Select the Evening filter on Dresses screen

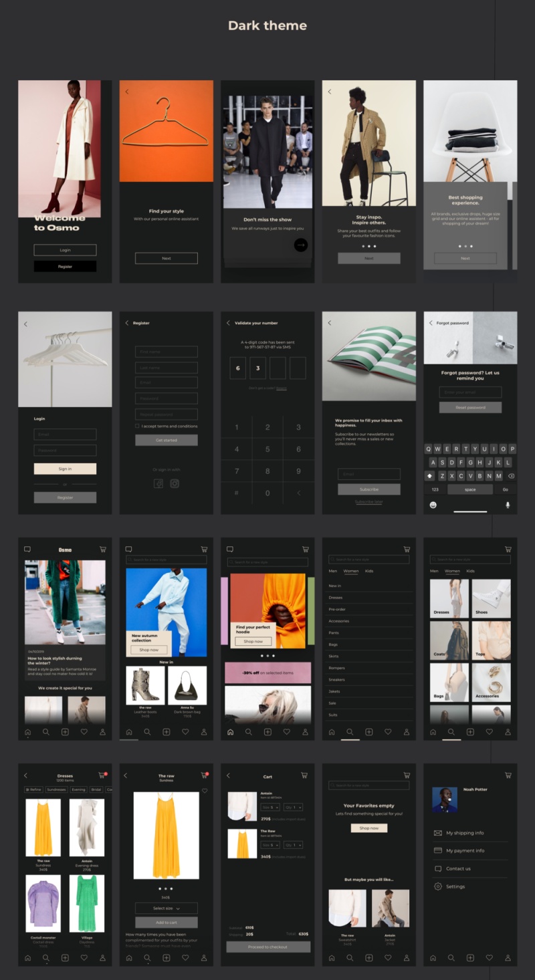pos(79,789)
